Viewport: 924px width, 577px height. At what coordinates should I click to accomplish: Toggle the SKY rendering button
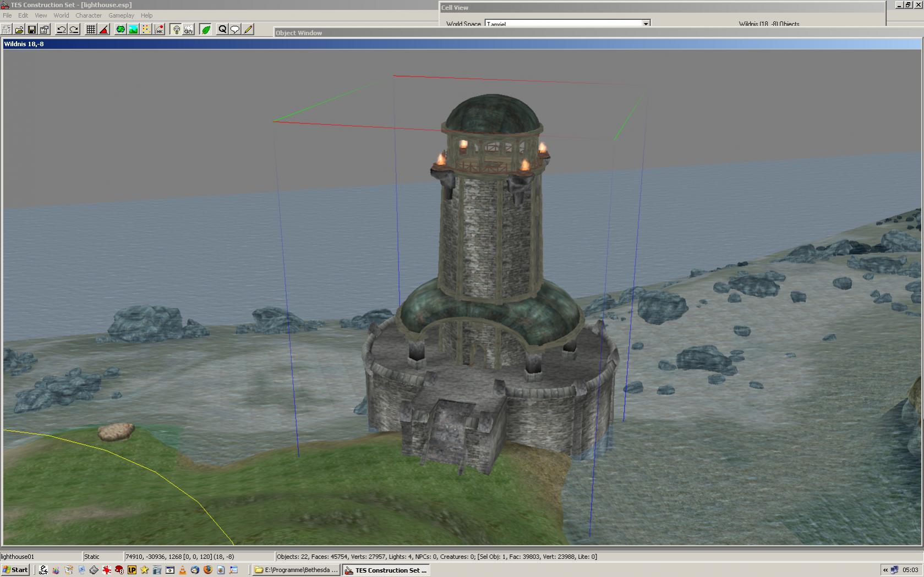pos(189,30)
